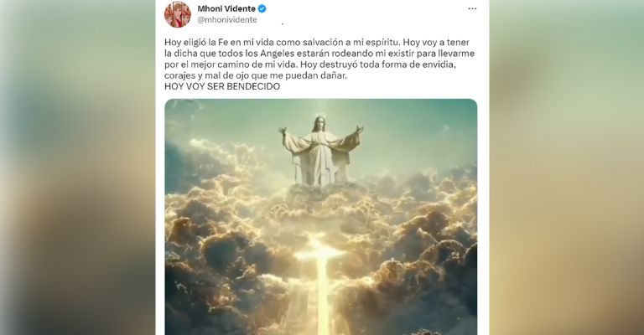
Task: Open the tweet's three-dot more options menu
Action: pos(472,8)
